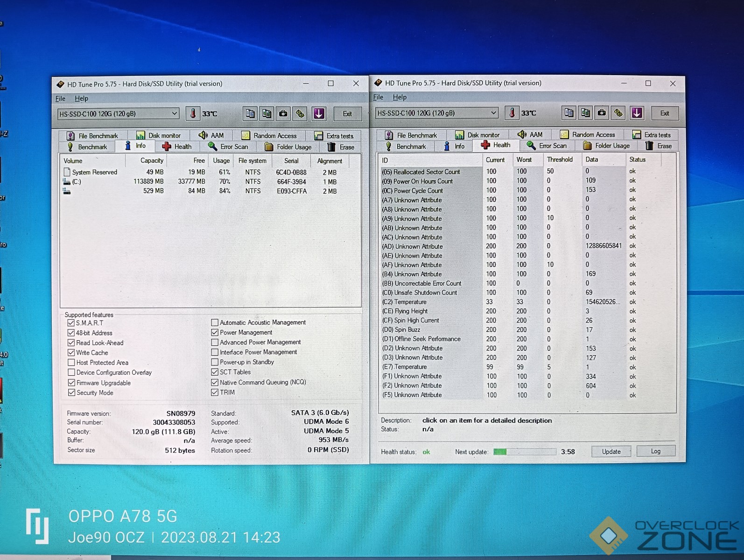
Task: Open Erase tab in left window
Action: click(x=341, y=147)
